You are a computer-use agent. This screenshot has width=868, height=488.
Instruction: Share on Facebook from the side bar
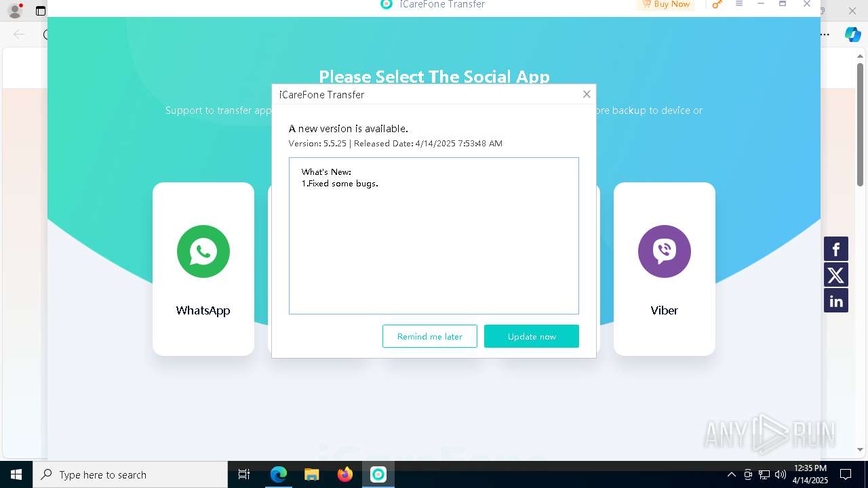(x=836, y=249)
